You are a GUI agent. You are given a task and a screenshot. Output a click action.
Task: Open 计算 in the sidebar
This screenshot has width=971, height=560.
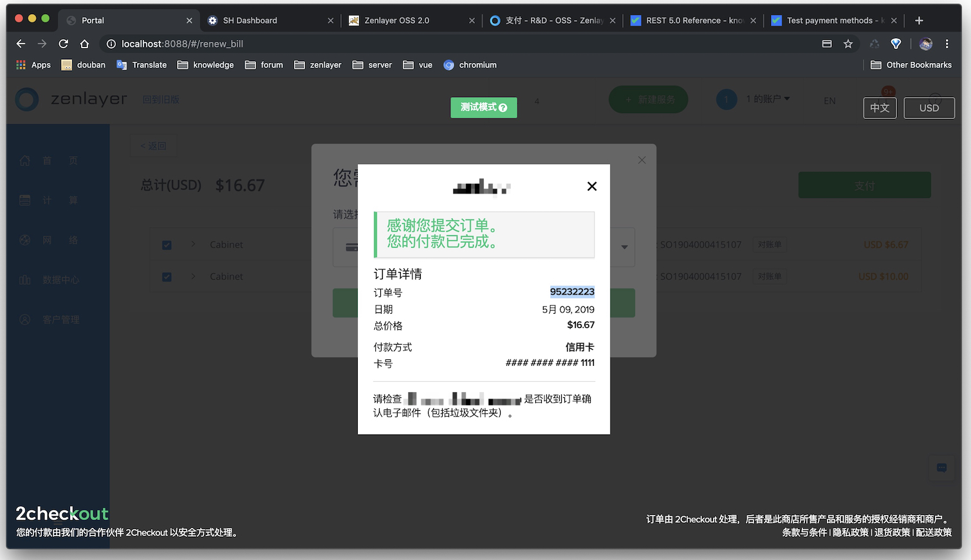[x=48, y=201]
